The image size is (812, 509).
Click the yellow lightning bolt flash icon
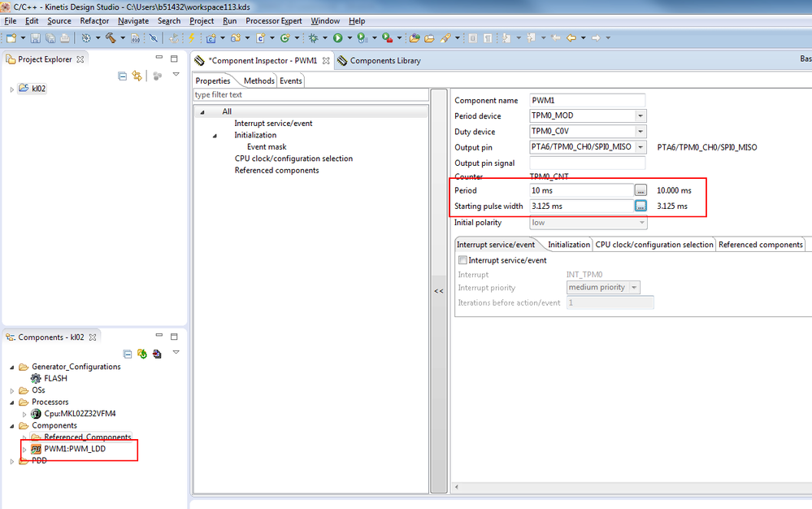click(x=192, y=37)
